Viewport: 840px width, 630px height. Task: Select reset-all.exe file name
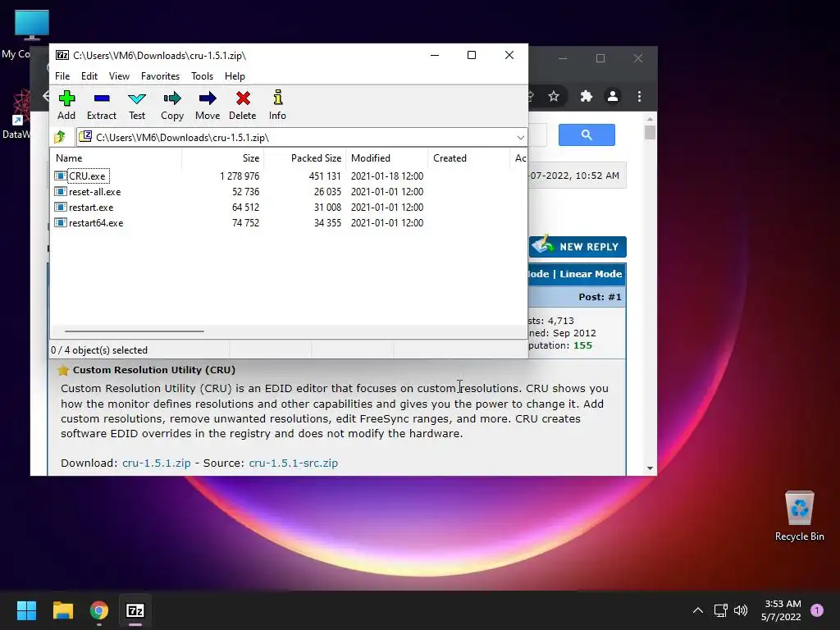point(95,191)
